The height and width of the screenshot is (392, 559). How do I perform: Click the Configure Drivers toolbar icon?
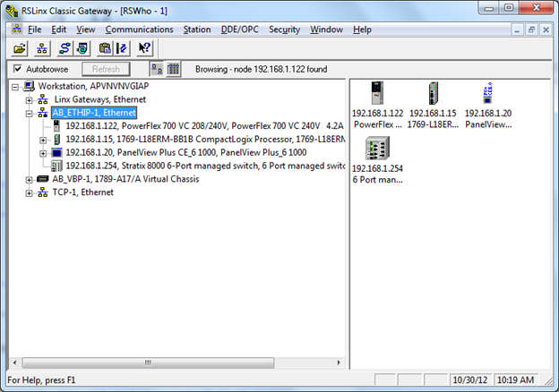[64, 48]
